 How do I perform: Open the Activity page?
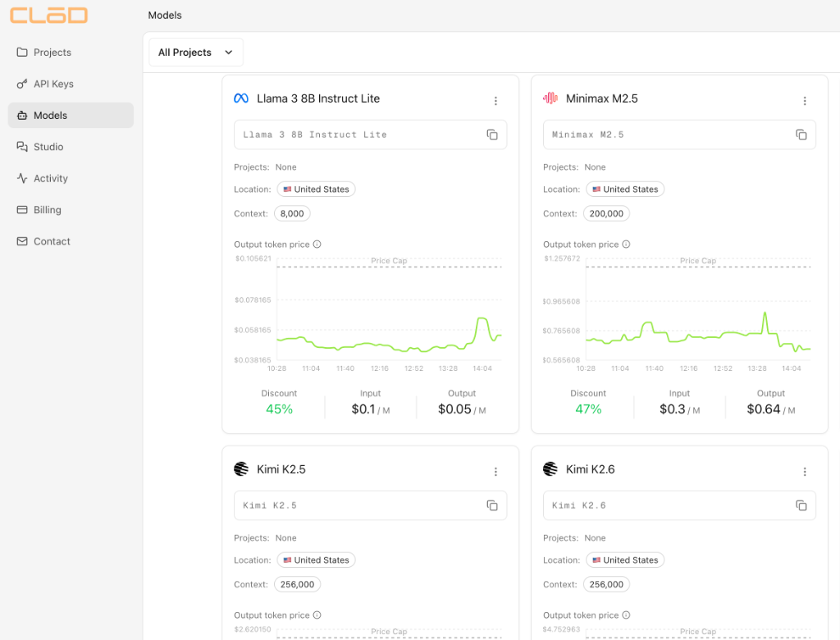click(71, 179)
